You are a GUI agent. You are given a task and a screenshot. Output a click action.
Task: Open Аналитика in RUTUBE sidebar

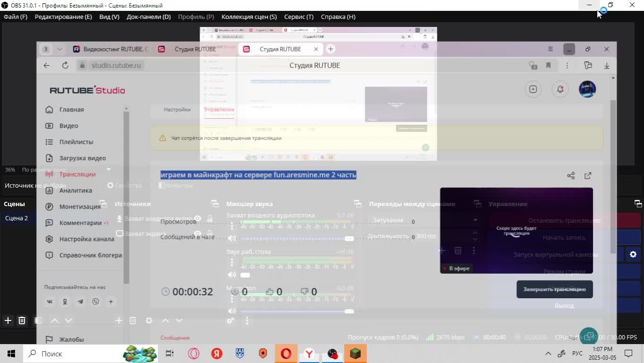(x=76, y=190)
